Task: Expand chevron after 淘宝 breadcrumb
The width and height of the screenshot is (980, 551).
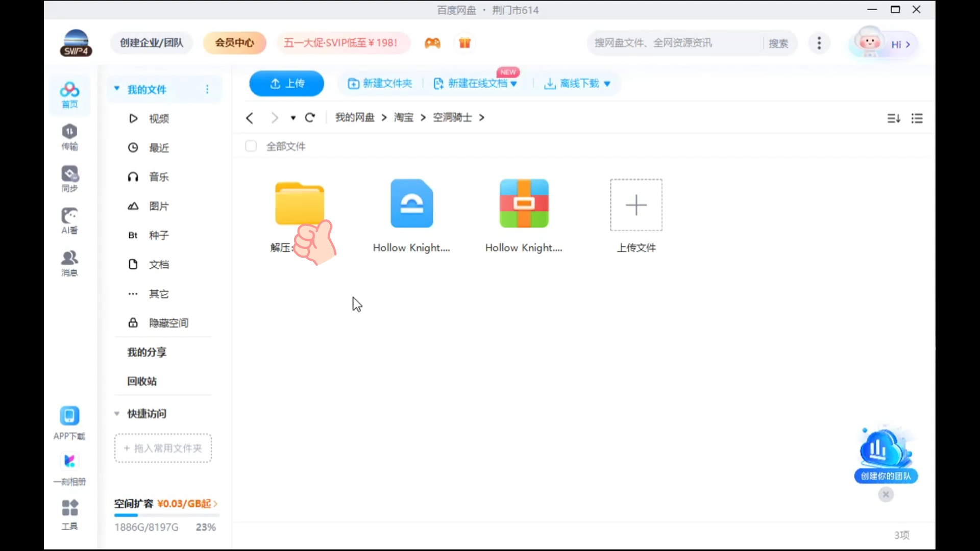Action: 423,118
